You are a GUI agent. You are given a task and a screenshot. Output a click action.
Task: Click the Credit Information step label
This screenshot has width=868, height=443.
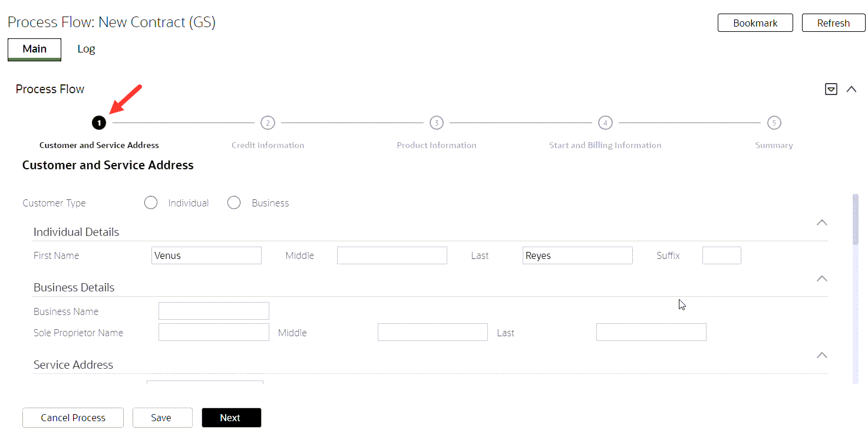tap(268, 145)
